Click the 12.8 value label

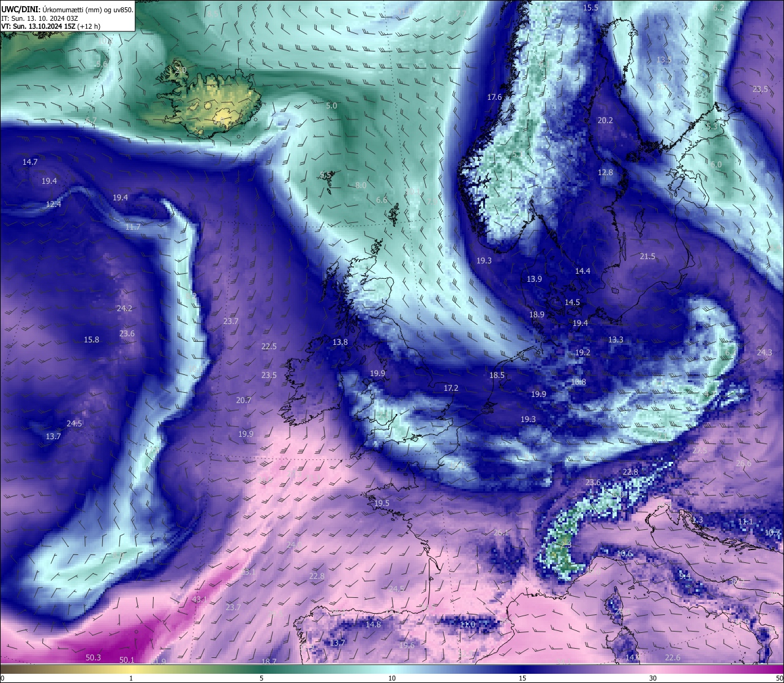(x=605, y=173)
